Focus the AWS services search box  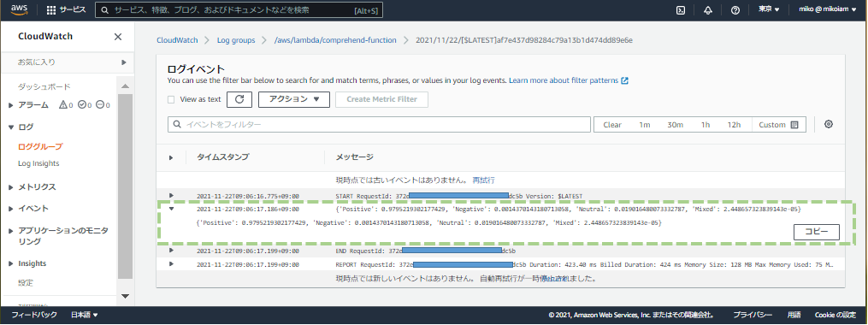click(239, 10)
